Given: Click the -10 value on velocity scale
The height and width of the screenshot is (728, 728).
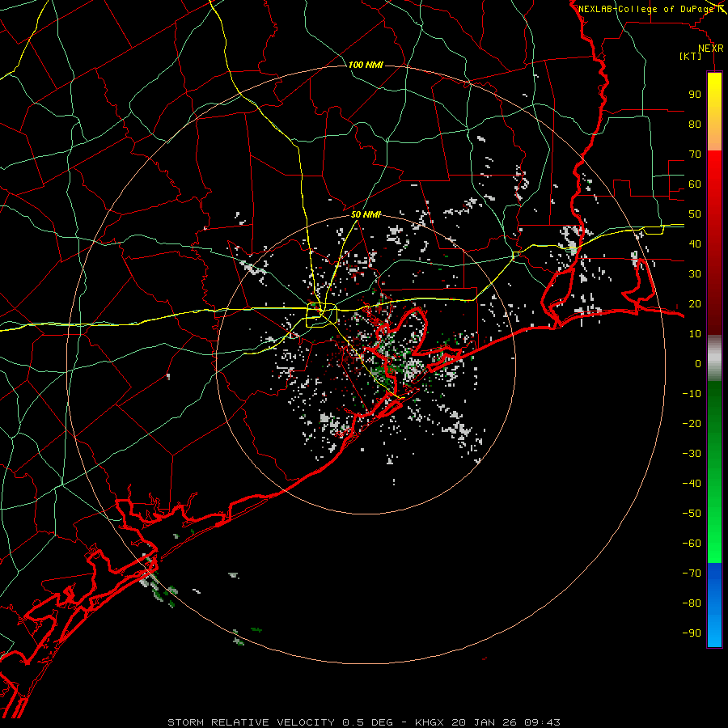Looking at the screenshot, I should coord(692,394).
